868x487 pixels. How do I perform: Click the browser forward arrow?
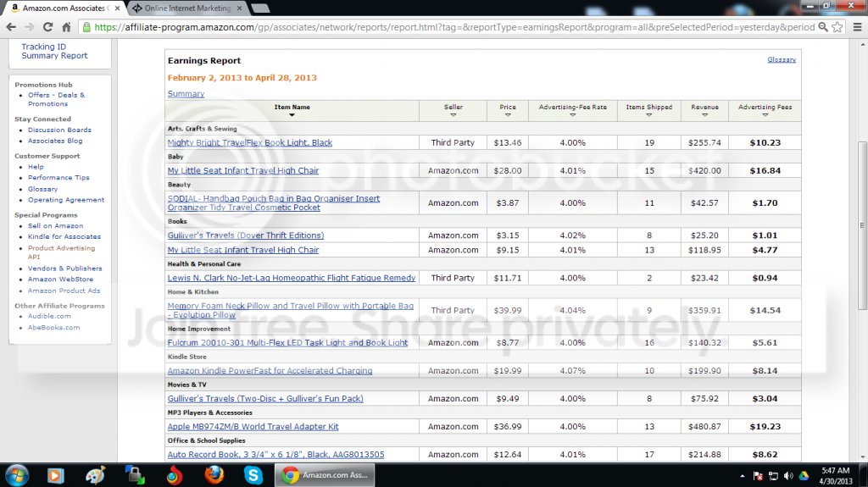(30, 26)
